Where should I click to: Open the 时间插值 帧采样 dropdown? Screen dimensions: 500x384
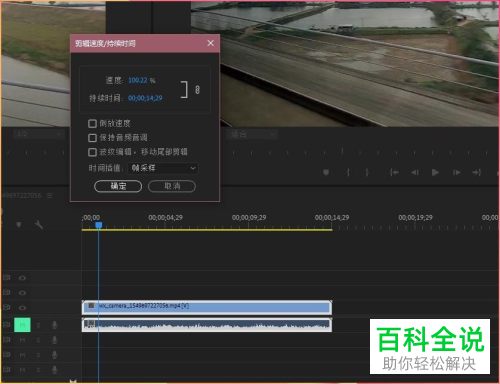(163, 168)
